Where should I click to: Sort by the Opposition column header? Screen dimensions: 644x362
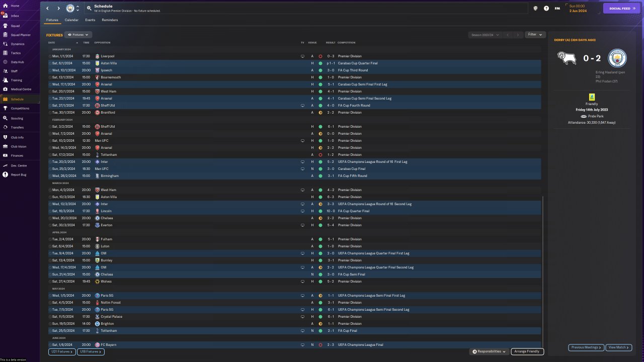tap(102, 43)
